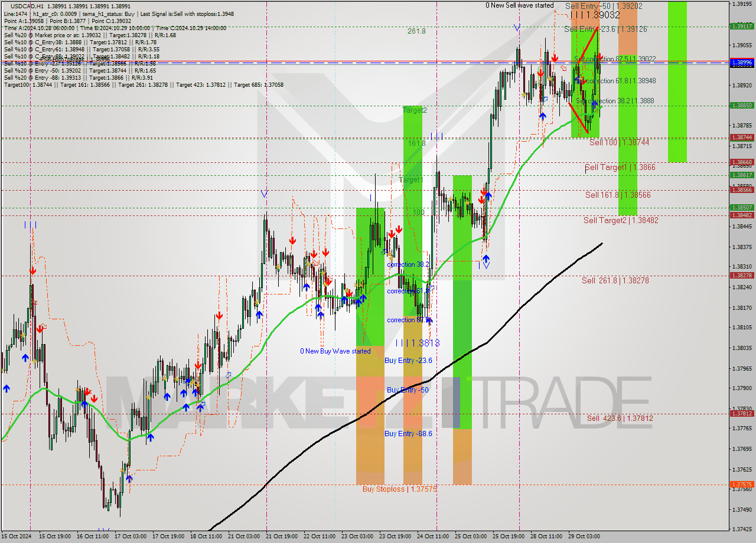Click the 'Sell correction 38.2 | 1.3888' label
The image size is (756, 543).
[x=615, y=101]
